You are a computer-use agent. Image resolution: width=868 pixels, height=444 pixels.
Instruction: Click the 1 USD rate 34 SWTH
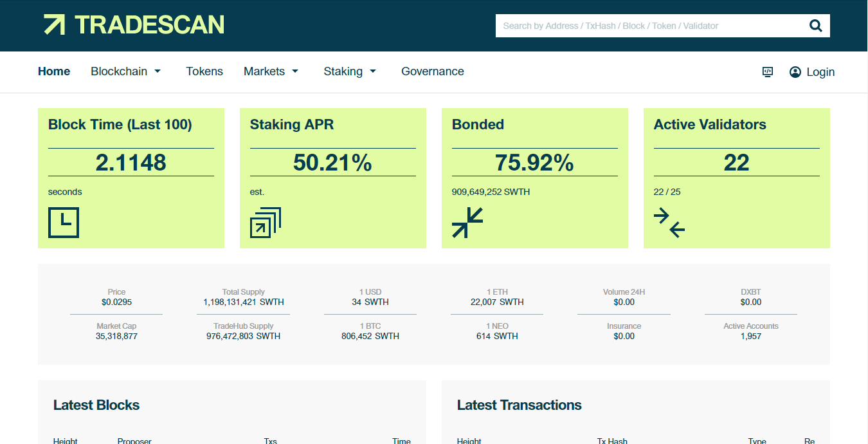(x=370, y=302)
